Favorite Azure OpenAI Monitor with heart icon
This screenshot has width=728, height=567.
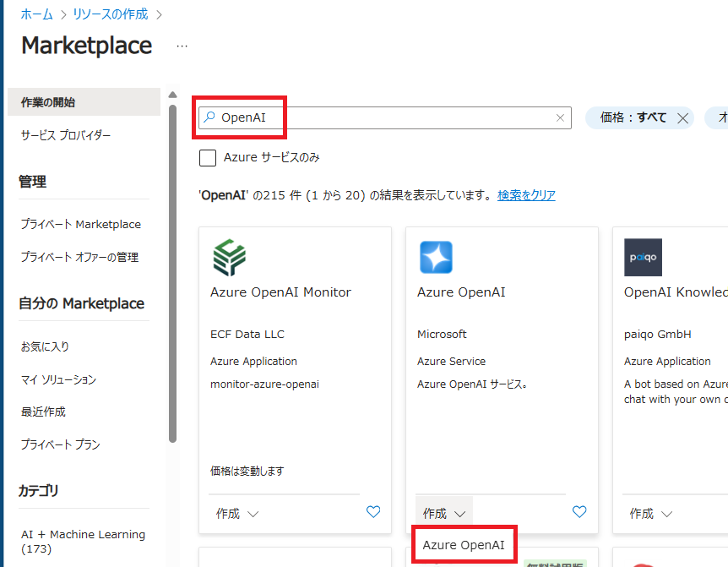(x=373, y=512)
